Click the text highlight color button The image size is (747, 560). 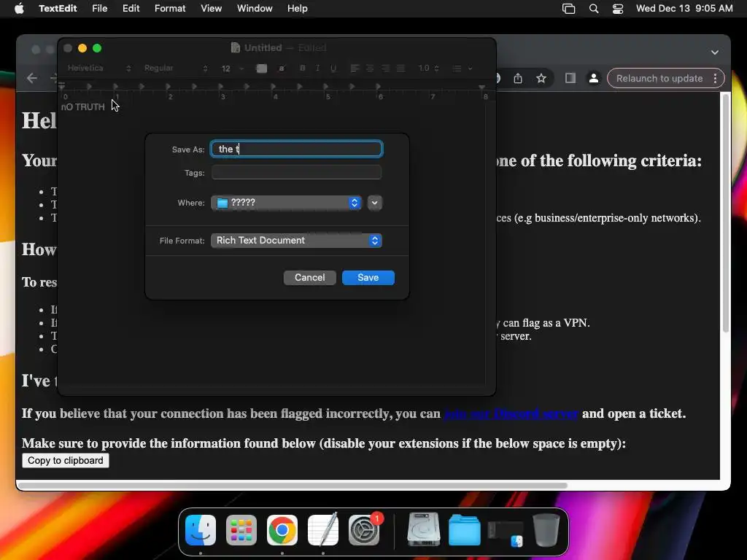point(282,69)
